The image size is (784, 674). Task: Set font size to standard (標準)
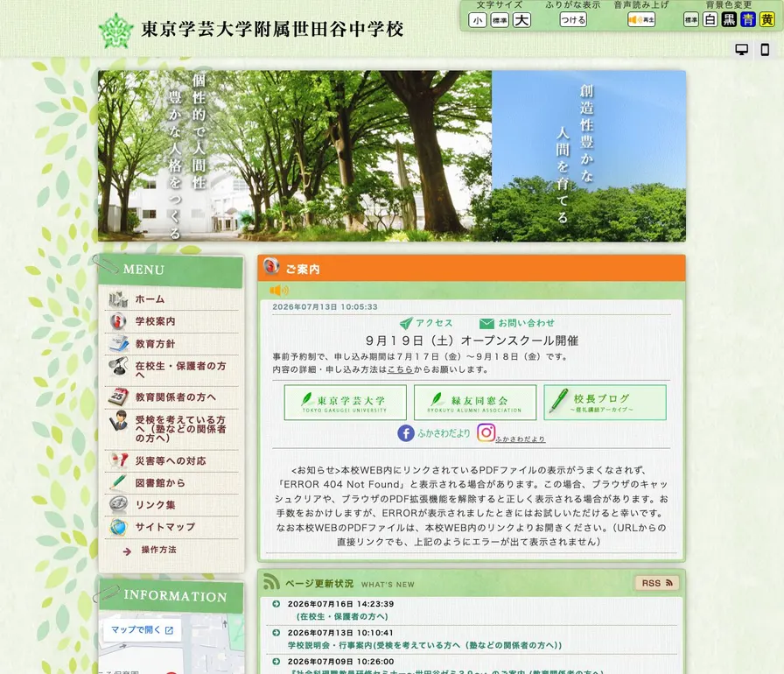[x=500, y=20]
